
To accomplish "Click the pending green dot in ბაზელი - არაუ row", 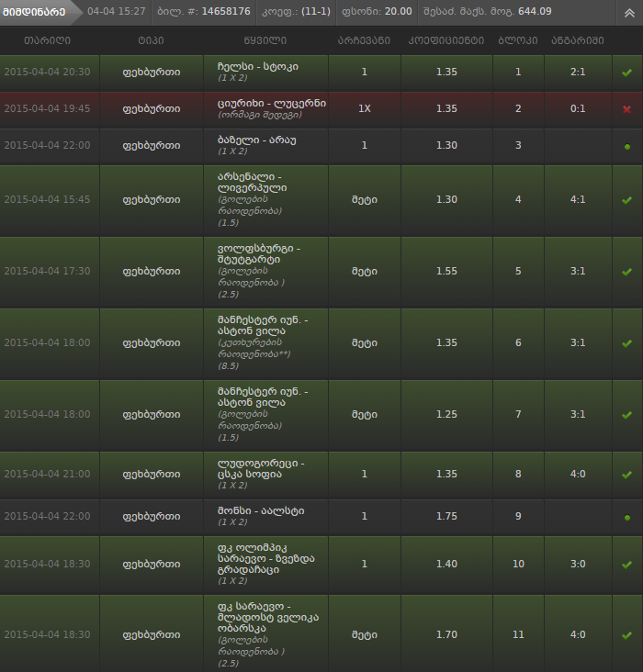I will 627,147.
